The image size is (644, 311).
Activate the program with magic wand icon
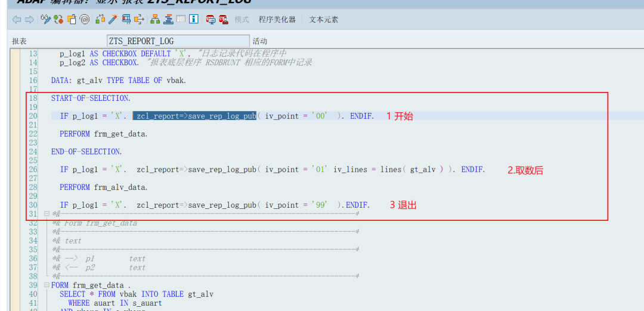pos(113,19)
